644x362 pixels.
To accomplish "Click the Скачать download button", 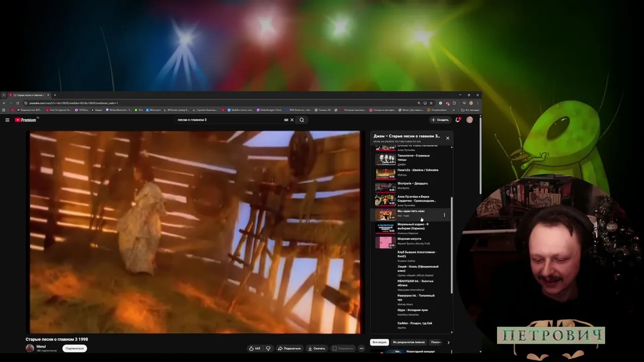I will tap(316, 348).
